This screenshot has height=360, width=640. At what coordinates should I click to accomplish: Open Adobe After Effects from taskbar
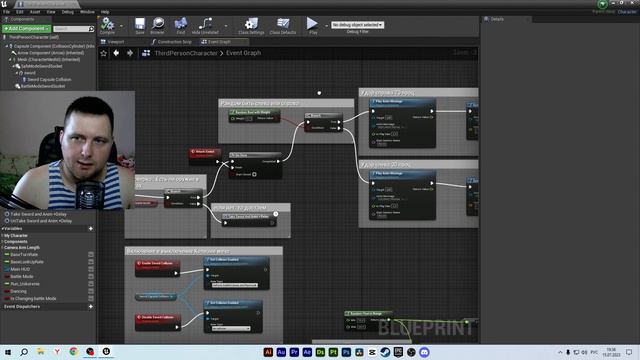point(307,352)
